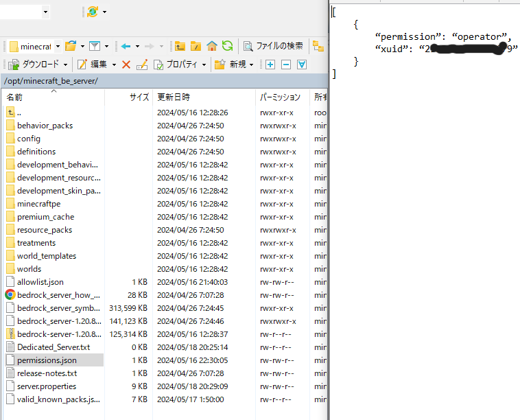The image size is (520, 420).
Task: Click the synchronize icon in top toolbar
Action: pyautogui.click(x=92, y=12)
